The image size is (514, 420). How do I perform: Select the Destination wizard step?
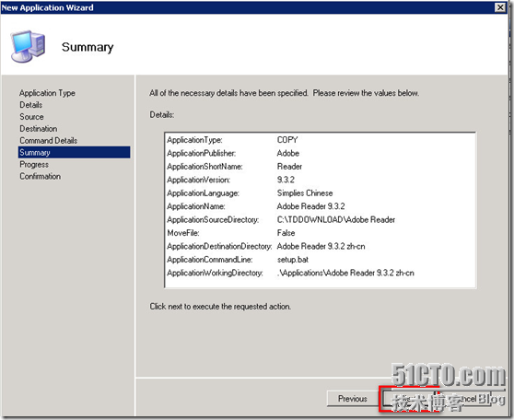tap(39, 129)
